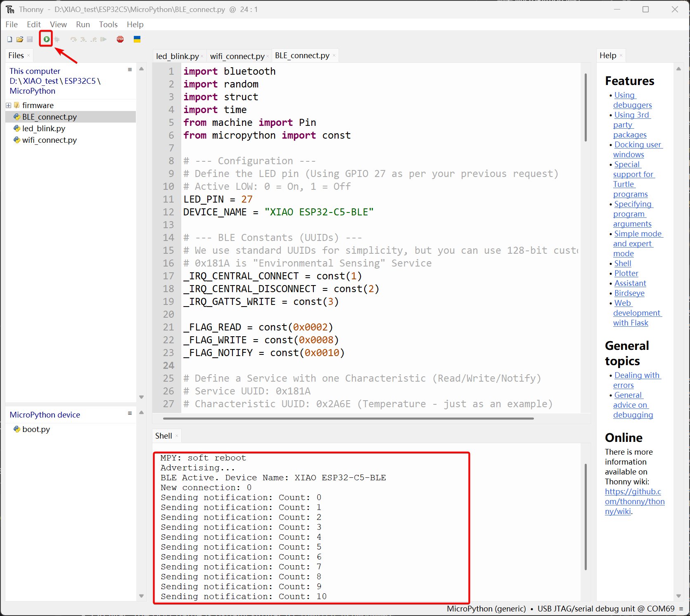The width and height of the screenshot is (690, 616).
Task: Expand the firmware folder
Action: pos(8,105)
